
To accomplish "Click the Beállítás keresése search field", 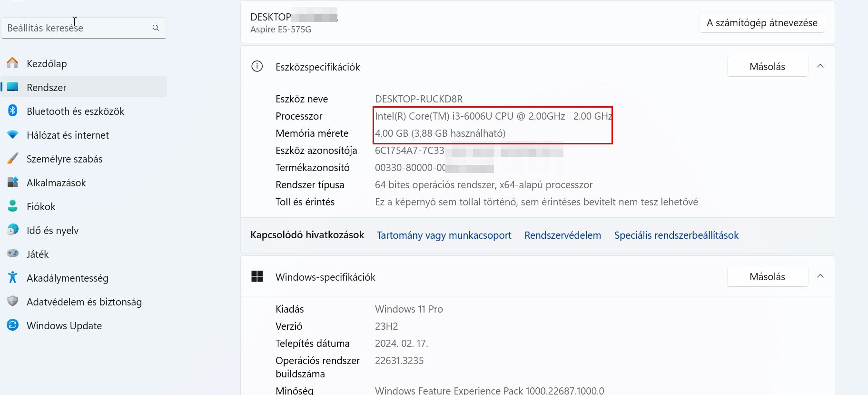I will (84, 28).
